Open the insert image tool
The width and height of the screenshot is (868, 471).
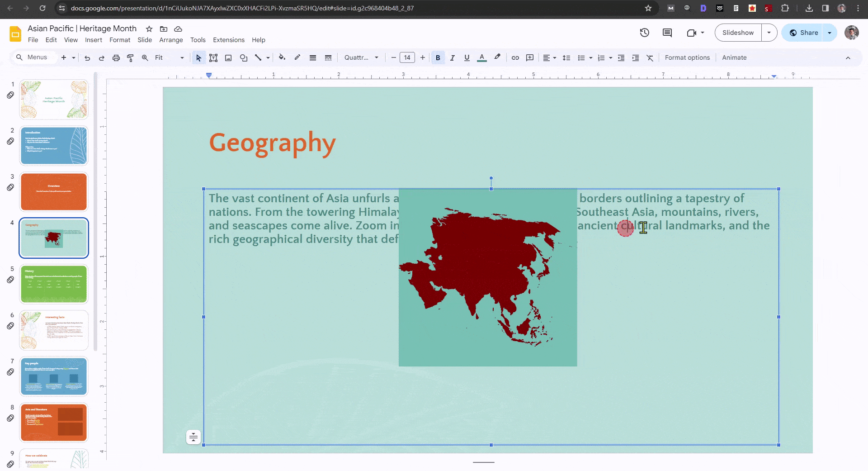(x=228, y=57)
